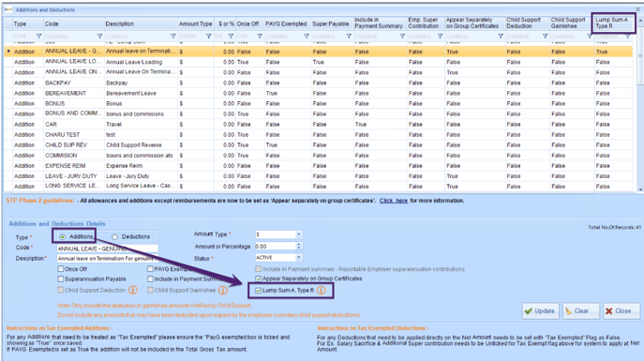Edit the Amount or Percentage field
This screenshot has width=644, height=361.
tap(276, 246)
